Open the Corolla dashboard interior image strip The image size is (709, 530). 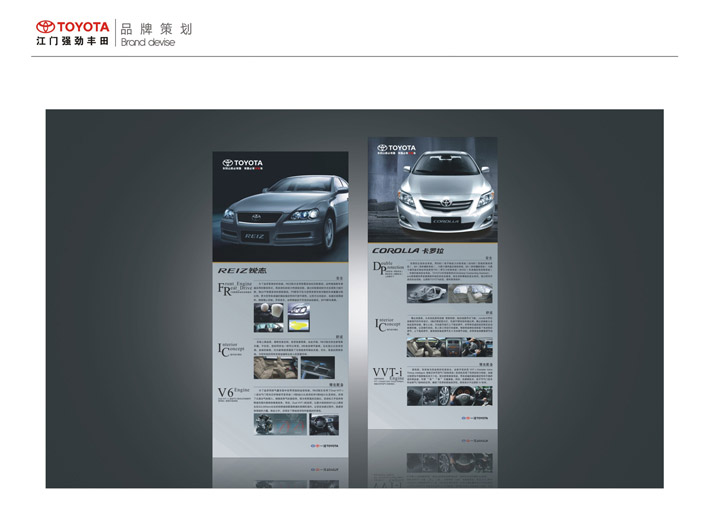[449, 347]
